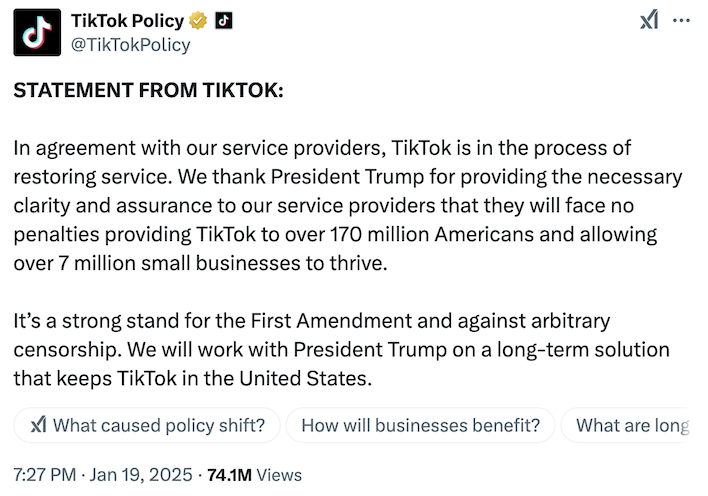Click the gold verified checkmark badge

[x=198, y=21]
